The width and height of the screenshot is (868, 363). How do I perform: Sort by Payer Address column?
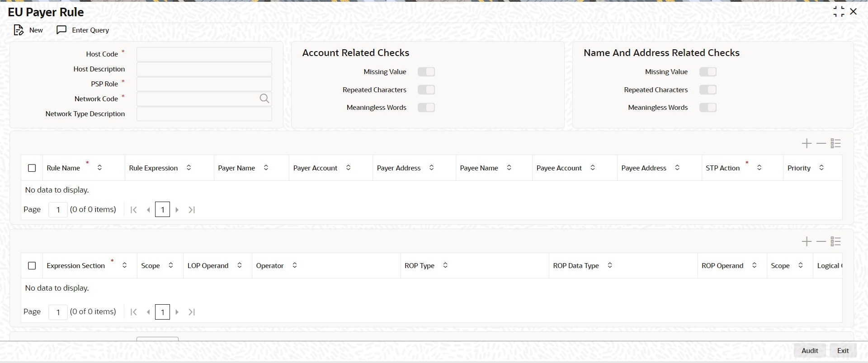[431, 168]
